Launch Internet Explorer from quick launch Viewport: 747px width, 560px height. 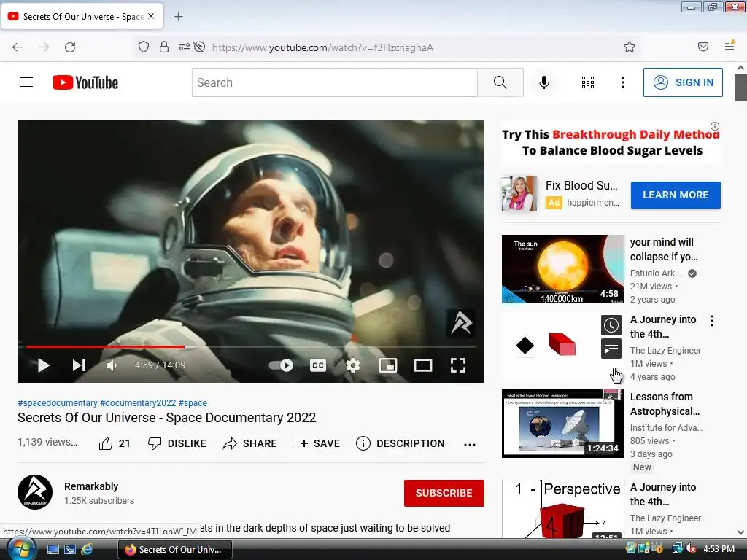87,549
